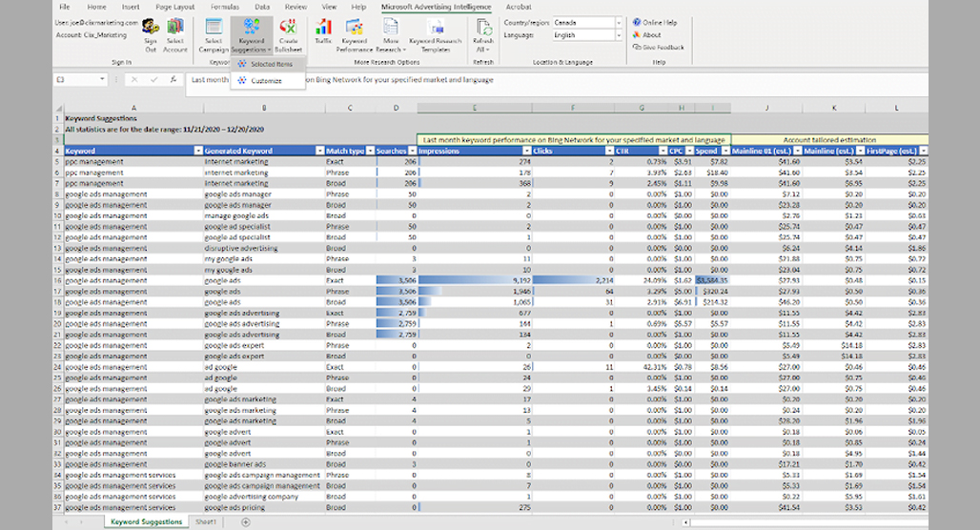Switch to the View tab
This screenshot has width=980, height=530.
[x=329, y=7]
